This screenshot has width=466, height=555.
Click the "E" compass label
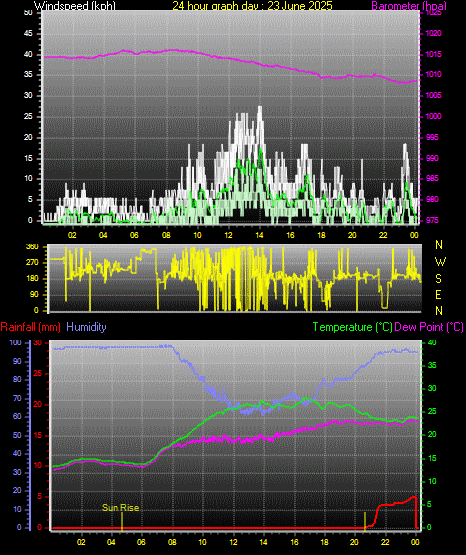(438, 295)
